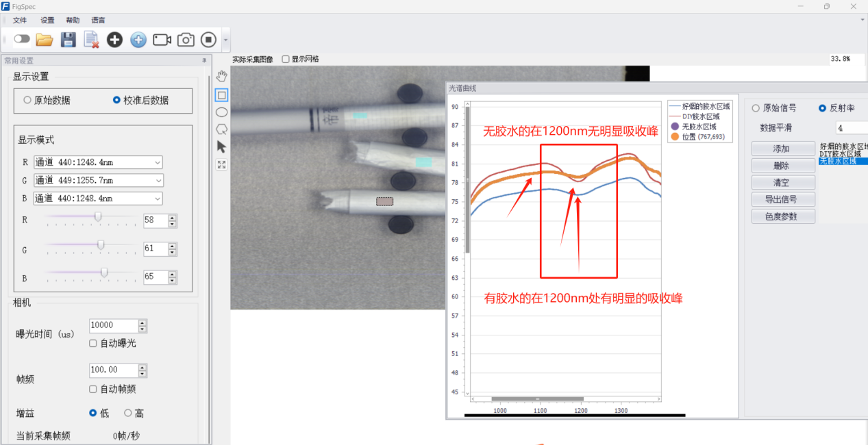
Task: Open the 文件 menu
Action: click(x=19, y=21)
